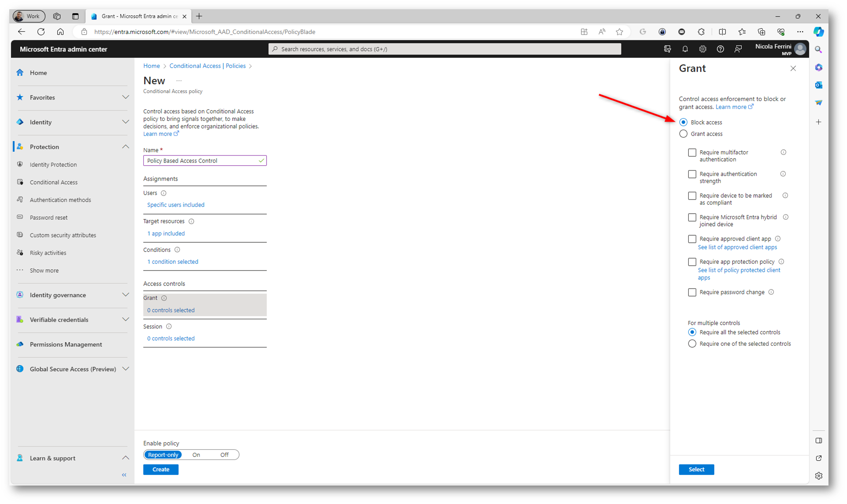Close the Grant panel

[x=793, y=68]
